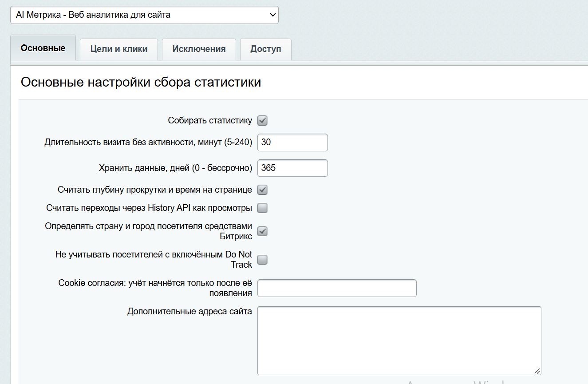Click the Основные настройки сбора статистики heading
Viewport: 588px width, 384px height.
coord(141,82)
